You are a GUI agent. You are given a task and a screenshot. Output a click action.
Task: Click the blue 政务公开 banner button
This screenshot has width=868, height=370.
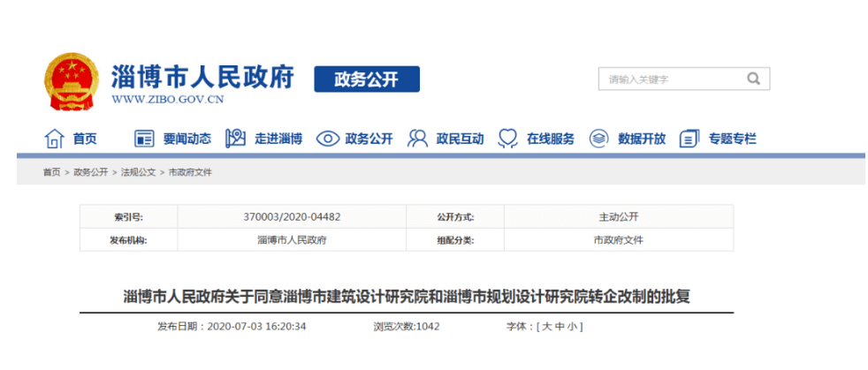pos(367,79)
